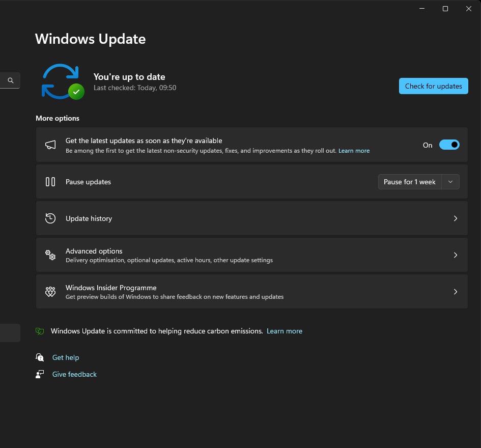The width and height of the screenshot is (481, 448).
Task: Expand Update history with its chevron
Action: 455,218
